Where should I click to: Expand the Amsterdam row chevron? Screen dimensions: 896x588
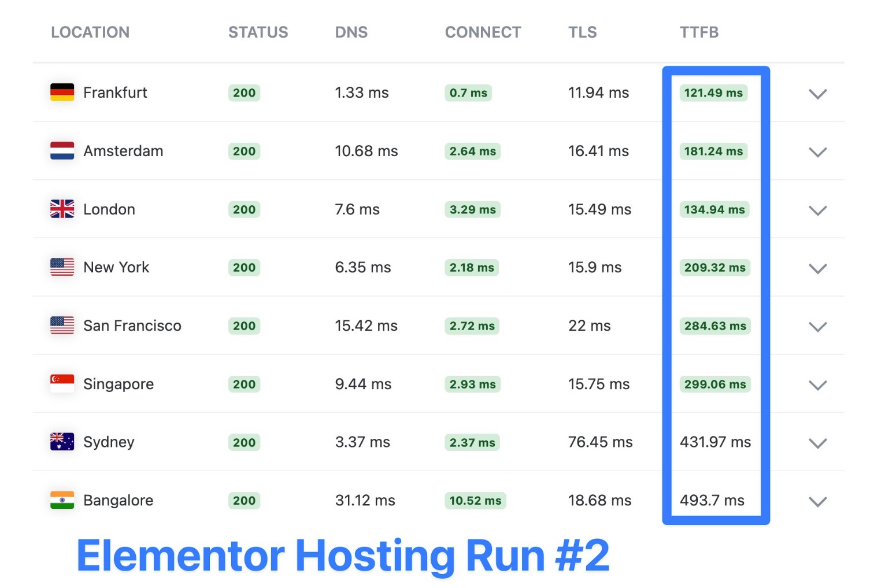[x=817, y=152]
